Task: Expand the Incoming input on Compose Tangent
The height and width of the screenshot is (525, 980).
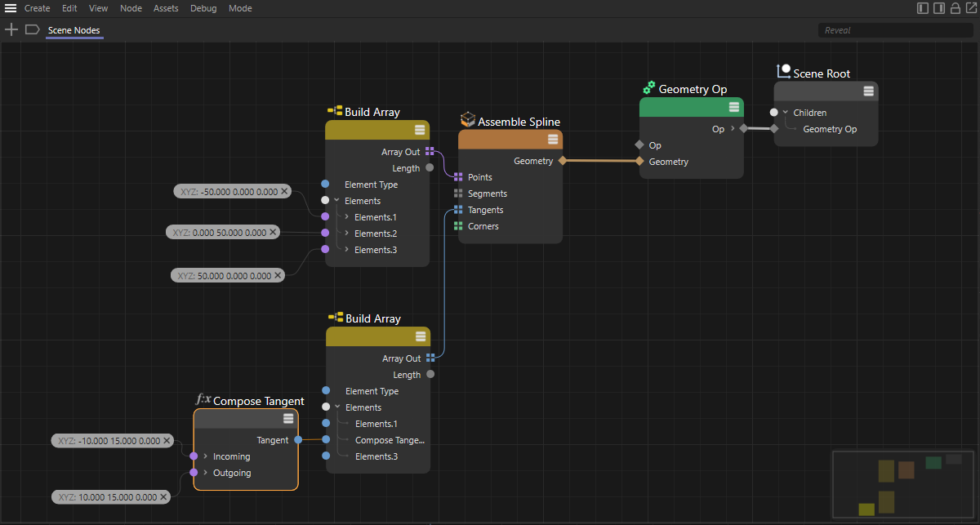Action: (x=205, y=456)
